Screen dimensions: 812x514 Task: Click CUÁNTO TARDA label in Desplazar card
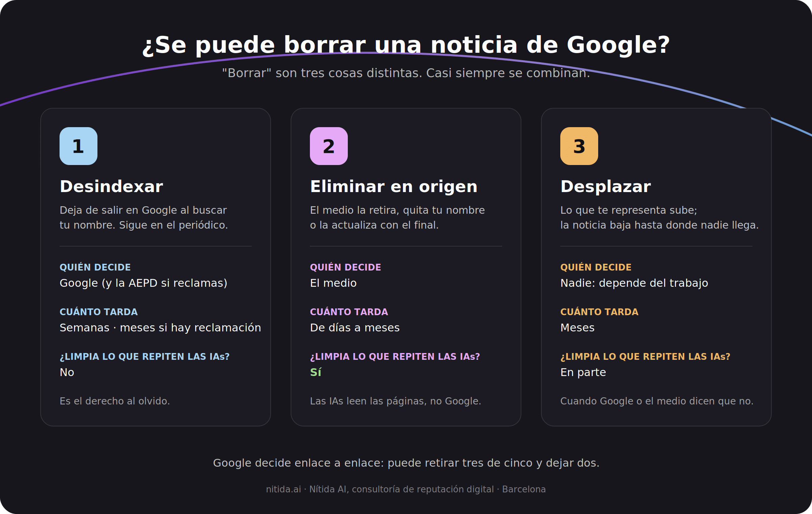point(600,312)
